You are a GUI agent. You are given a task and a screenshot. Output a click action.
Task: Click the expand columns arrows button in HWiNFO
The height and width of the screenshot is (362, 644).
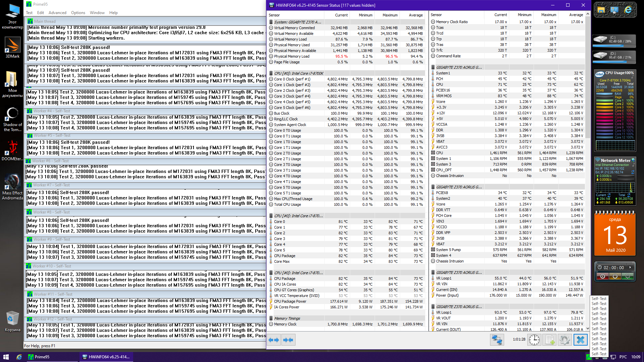[x=274, y=340]
